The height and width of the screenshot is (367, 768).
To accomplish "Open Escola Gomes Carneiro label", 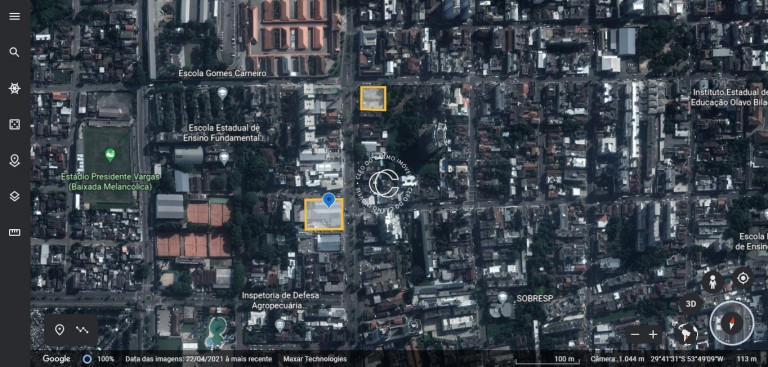I will point(222,73).
